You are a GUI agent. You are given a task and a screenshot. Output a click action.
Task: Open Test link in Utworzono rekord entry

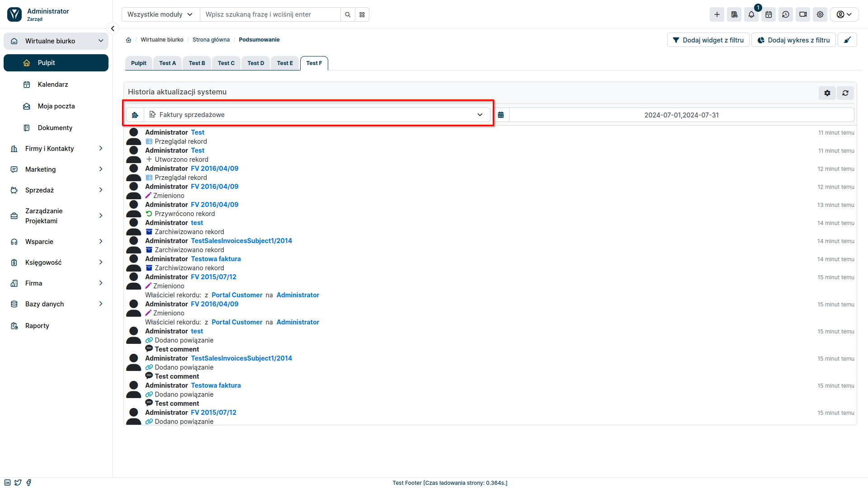coord(198,150)
